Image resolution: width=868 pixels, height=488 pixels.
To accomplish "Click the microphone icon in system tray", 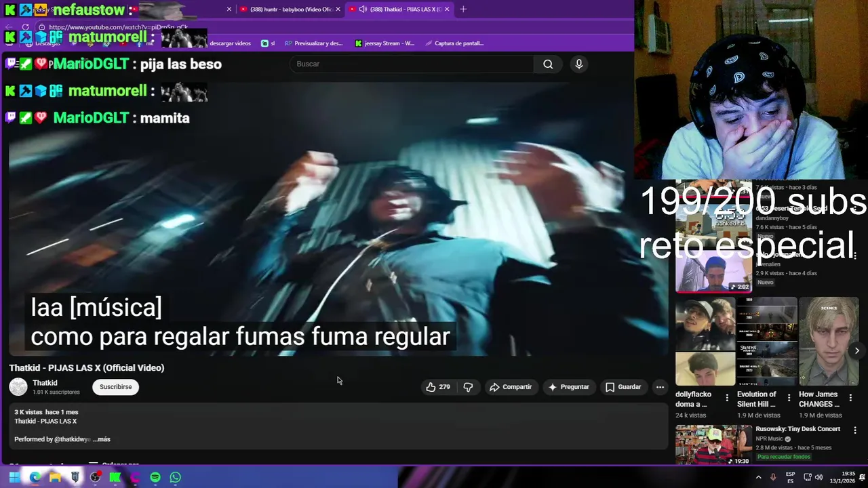I will 773,477.
